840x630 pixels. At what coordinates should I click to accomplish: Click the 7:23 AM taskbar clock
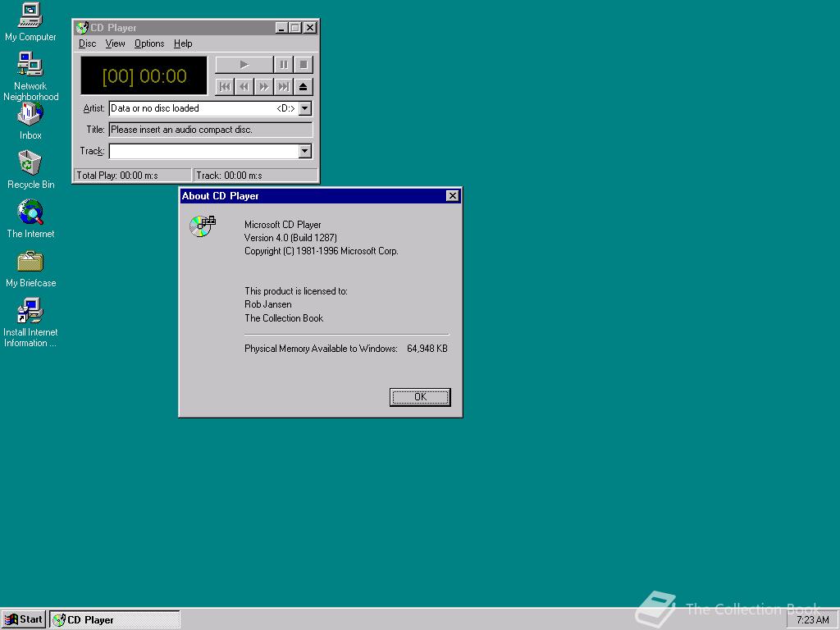pos(813,620)
